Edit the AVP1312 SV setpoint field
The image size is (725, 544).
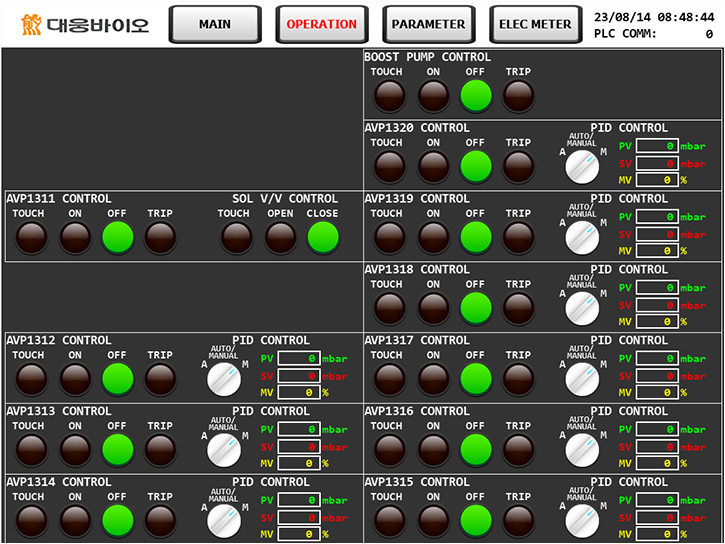(x=299, y=376)
